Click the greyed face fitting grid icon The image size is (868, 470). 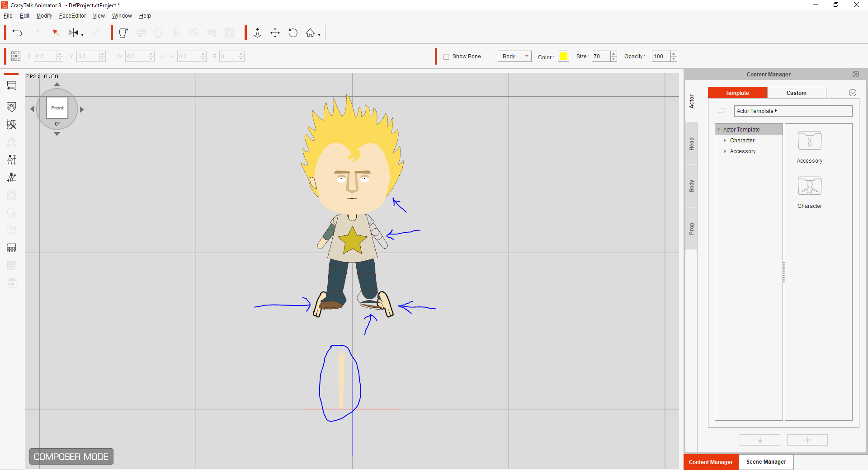pyautogui.click(x=141, y=33)
